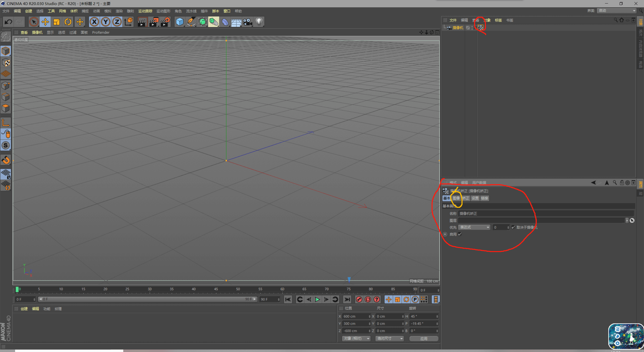
Task: Enable Points mode in left sidebar
Action: (6, 86)
